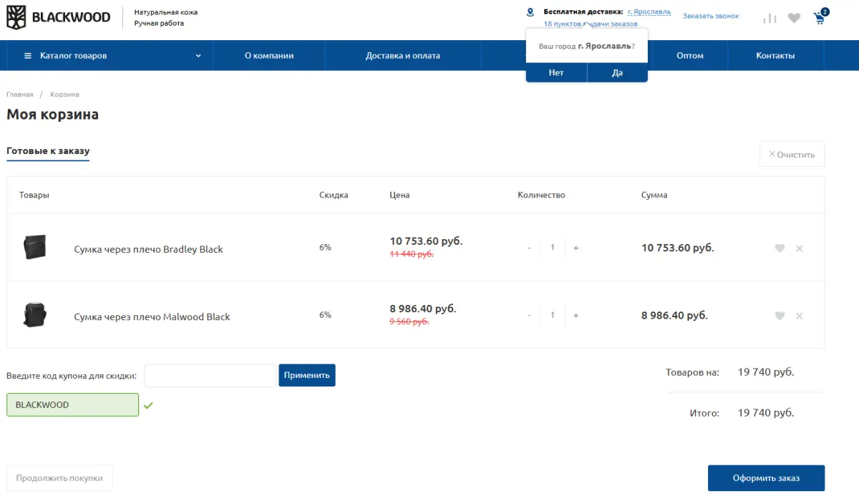Answer Нет in the city popup
859x504 pixels.
coord(556,73)
